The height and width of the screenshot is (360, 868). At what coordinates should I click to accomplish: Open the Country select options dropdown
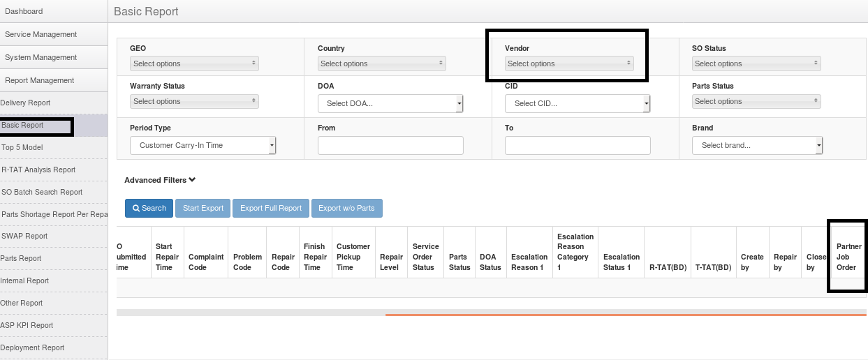pyautogui.click(x=381, y=63)
